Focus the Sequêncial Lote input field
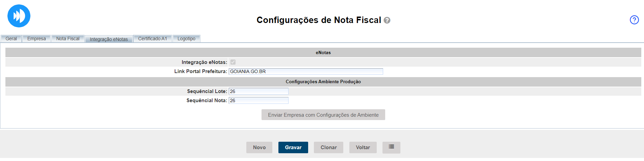644x161 pixels. point(258,91)
